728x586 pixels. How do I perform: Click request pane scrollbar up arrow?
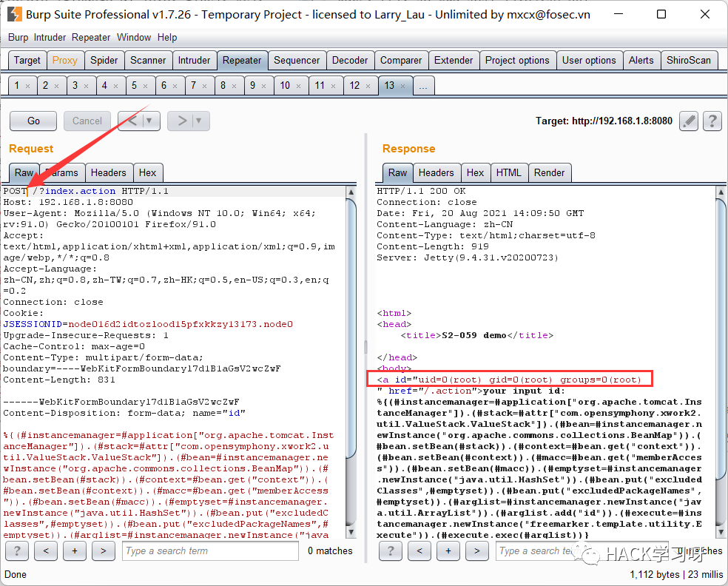[351, 192]
